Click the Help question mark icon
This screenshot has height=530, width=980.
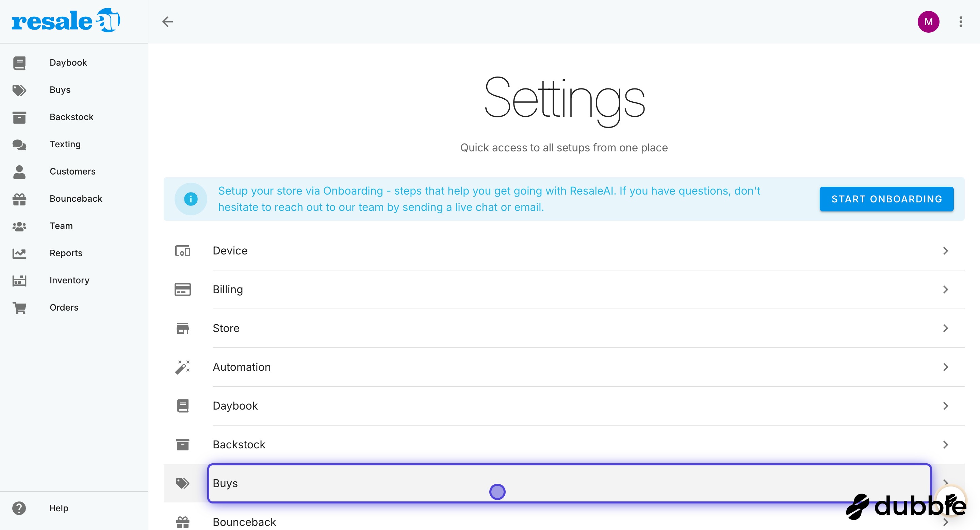[x=19, y=508]
